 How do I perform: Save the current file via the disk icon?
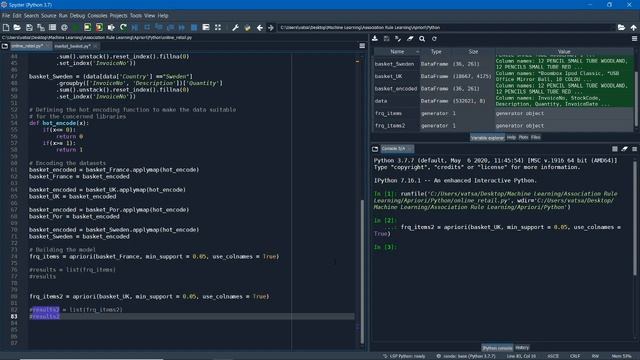pos(29,27)
